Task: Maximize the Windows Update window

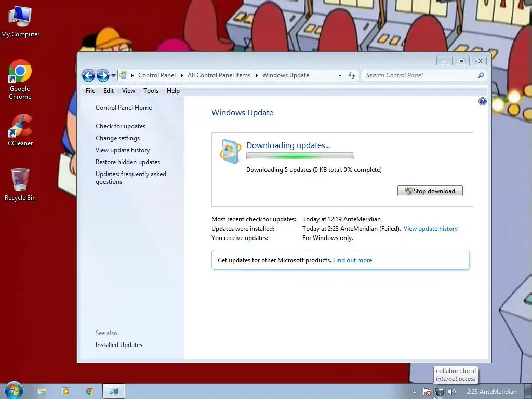Action: [x=461, y=61]
